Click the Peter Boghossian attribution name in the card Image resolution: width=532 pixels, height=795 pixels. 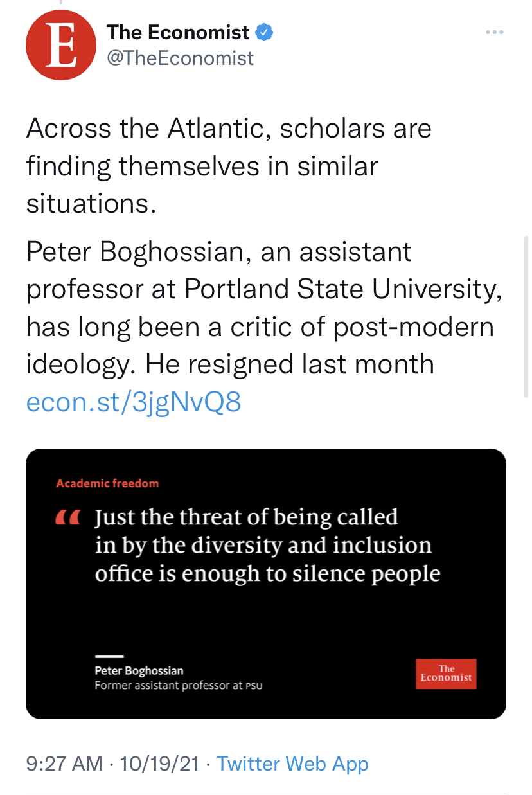click(139, 671)
